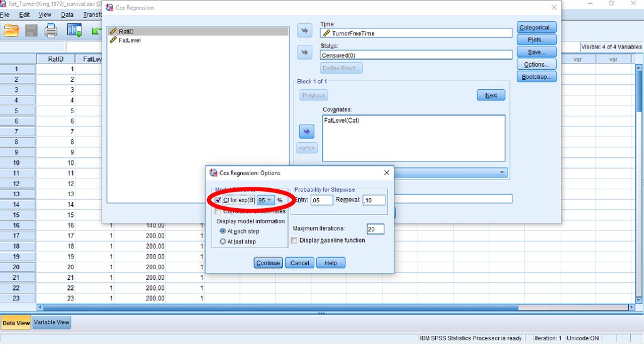Image resolution: width=644 pixels, height=361 pixels.
Task: Open the View menu
Action: [x=45, y=15]
